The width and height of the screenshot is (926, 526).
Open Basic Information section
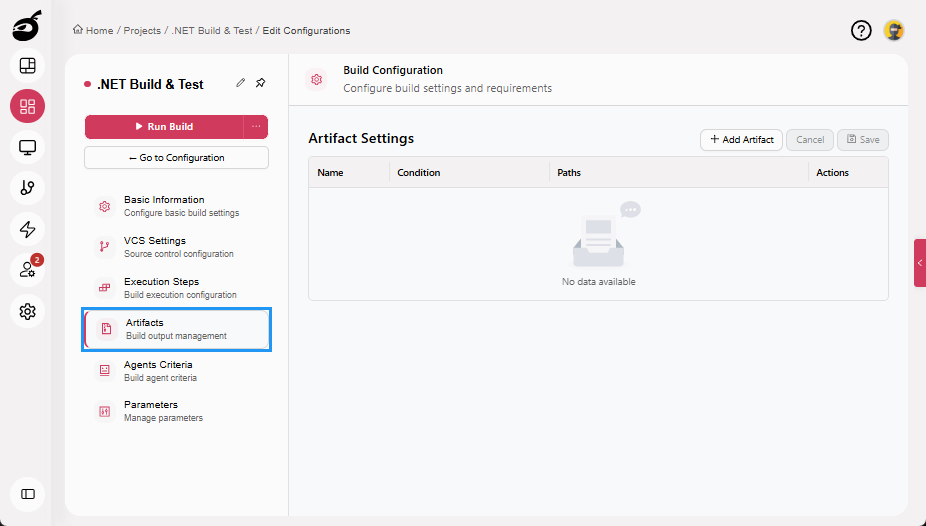[x=176, y=206]
